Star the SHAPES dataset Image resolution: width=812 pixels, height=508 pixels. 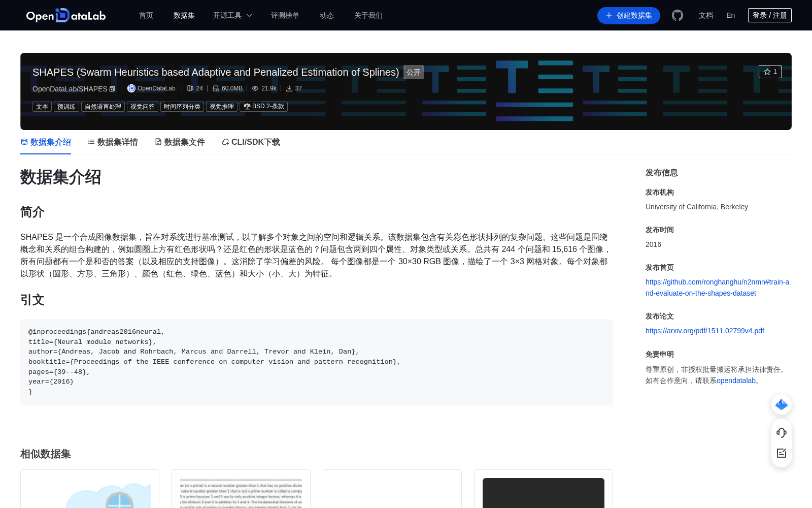770,72
